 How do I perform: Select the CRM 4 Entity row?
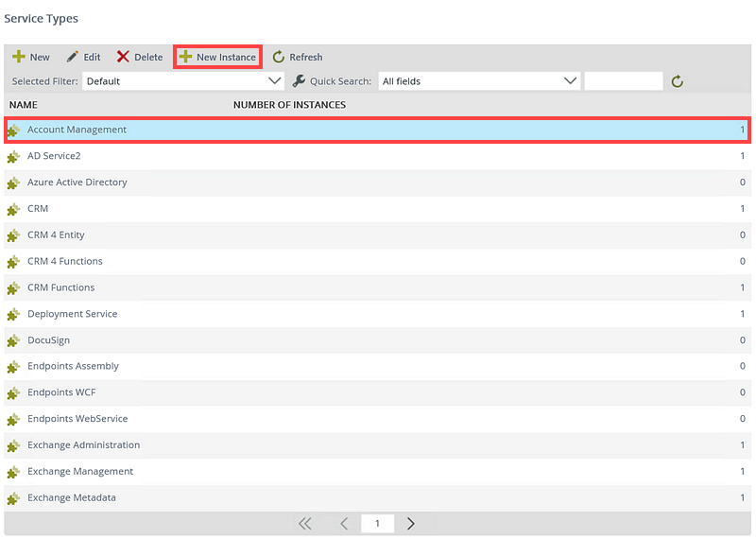pos(377,235)
